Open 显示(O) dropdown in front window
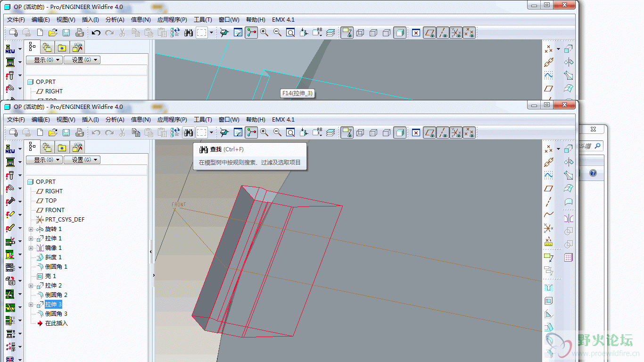Screen dimensions: 644x362 tap(44, 160)
